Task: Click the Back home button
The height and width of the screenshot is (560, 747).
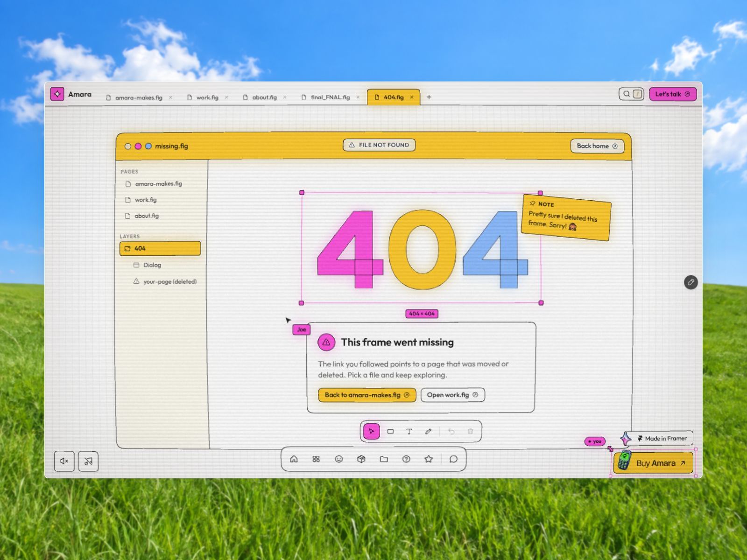Action: point(597,146)
